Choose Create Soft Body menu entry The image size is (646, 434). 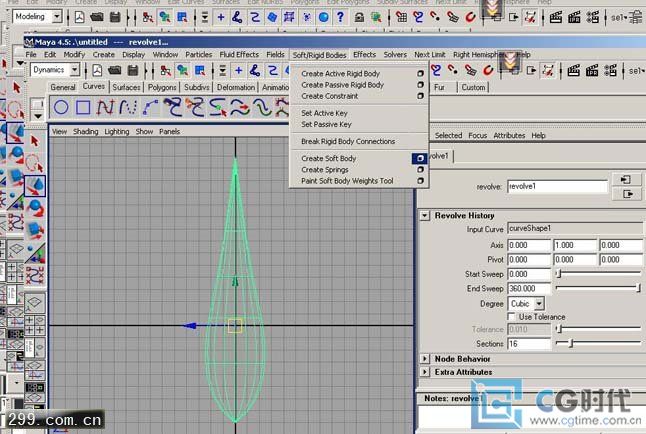pyautogui.click(x=328, y=158)
